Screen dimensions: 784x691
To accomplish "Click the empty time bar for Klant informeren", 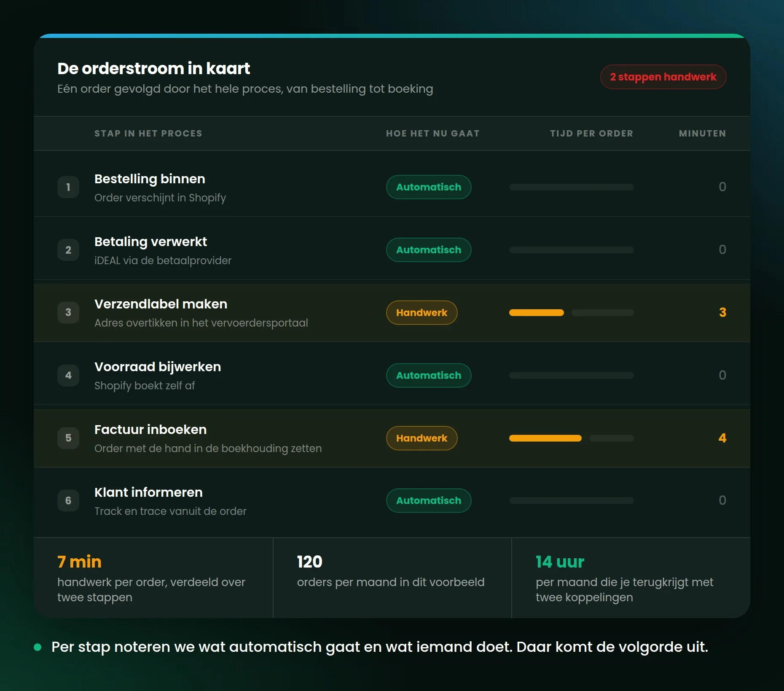I will tap(572, 501).
